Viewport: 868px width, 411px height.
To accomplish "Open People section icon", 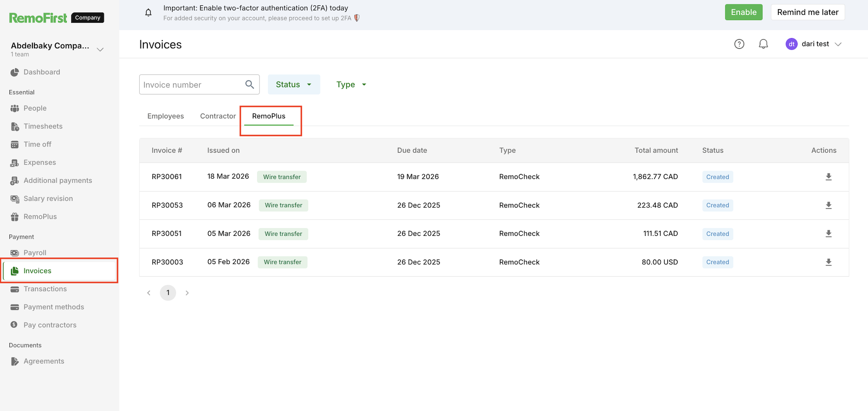I will point(15,108).
